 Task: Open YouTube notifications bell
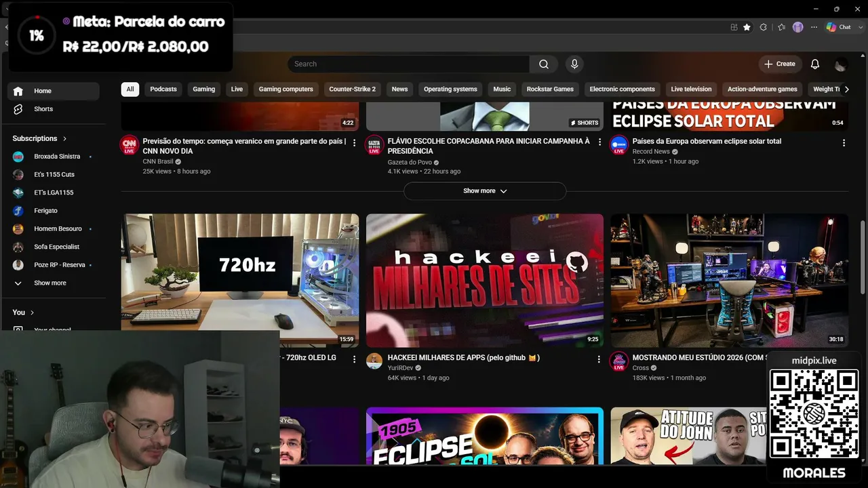pos(815,64)
